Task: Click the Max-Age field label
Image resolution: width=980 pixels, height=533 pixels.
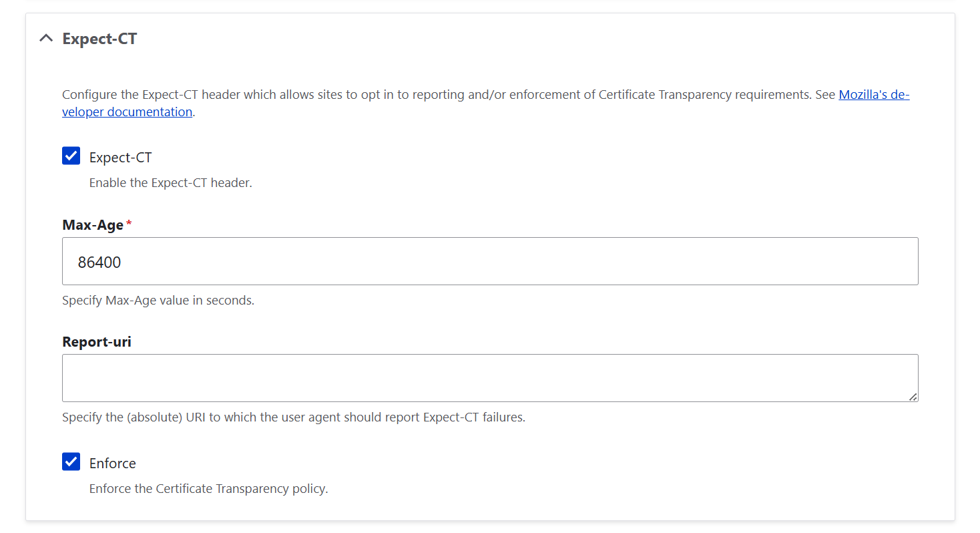Action: pos(92,224)
